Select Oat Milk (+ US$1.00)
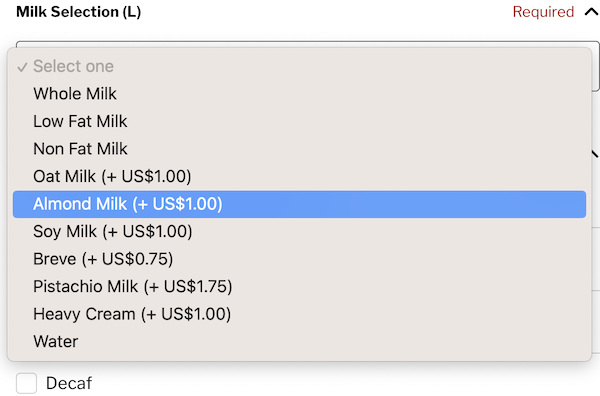Image resolution: width=600 pixels, height=396 pixels. 299,176
